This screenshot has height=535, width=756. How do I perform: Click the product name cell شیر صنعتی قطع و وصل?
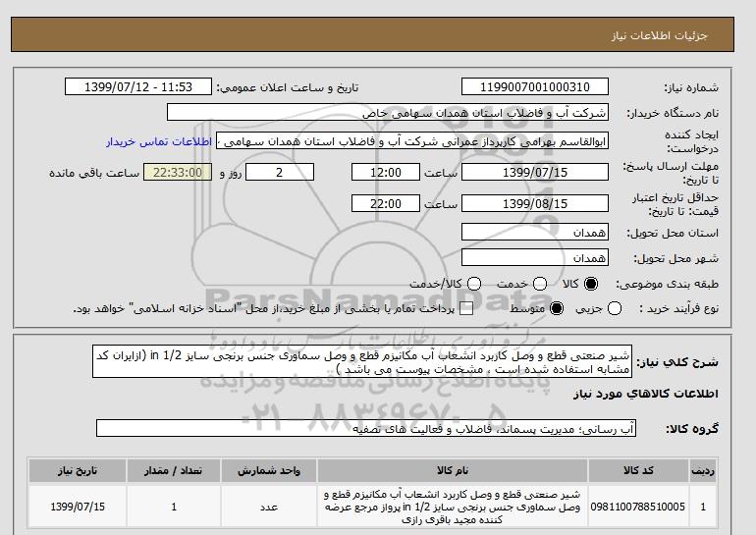[x=453, y=507]
